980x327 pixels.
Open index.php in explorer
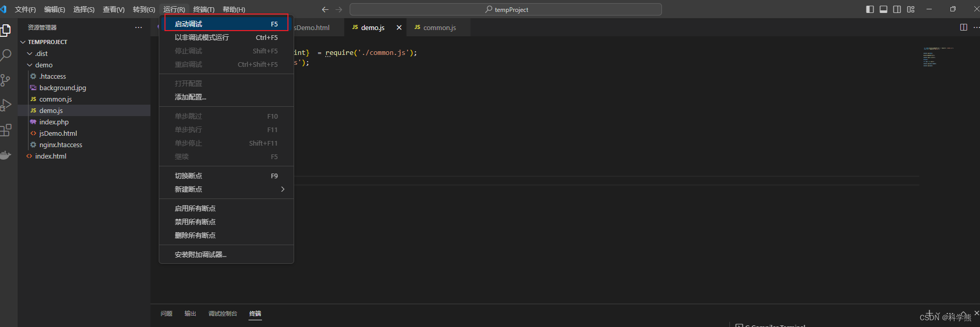point(84,122)
